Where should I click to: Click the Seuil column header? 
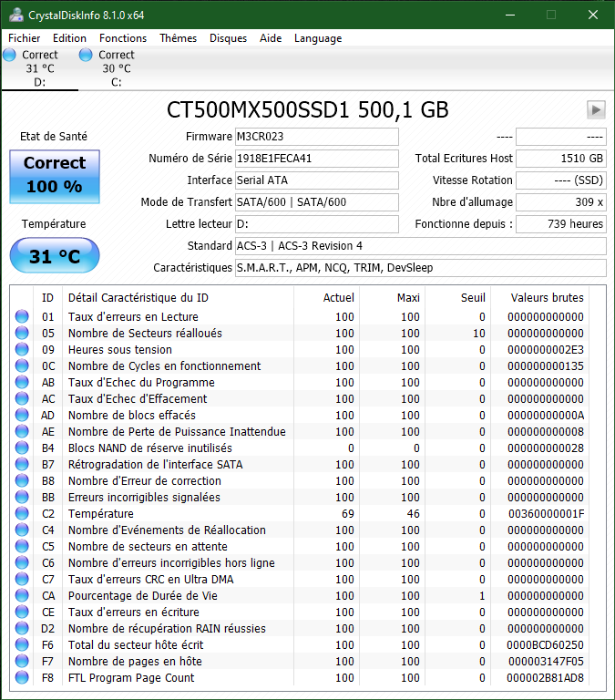tap(458, 298)
